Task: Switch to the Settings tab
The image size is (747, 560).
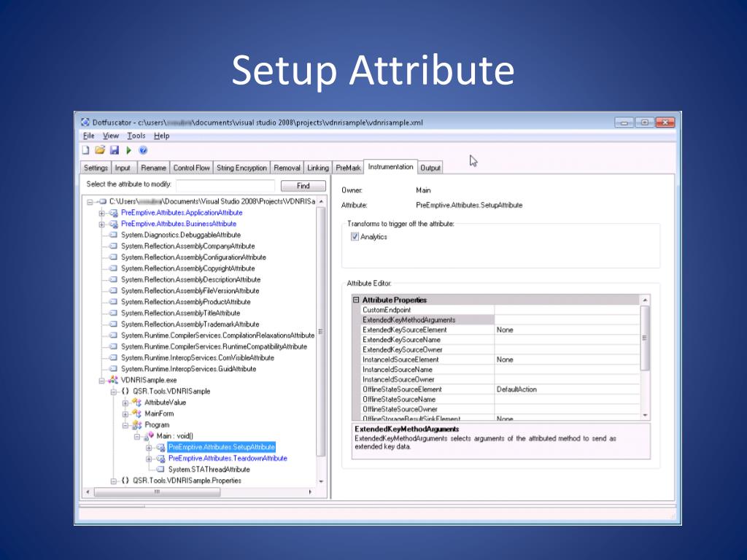Action: 96,168
